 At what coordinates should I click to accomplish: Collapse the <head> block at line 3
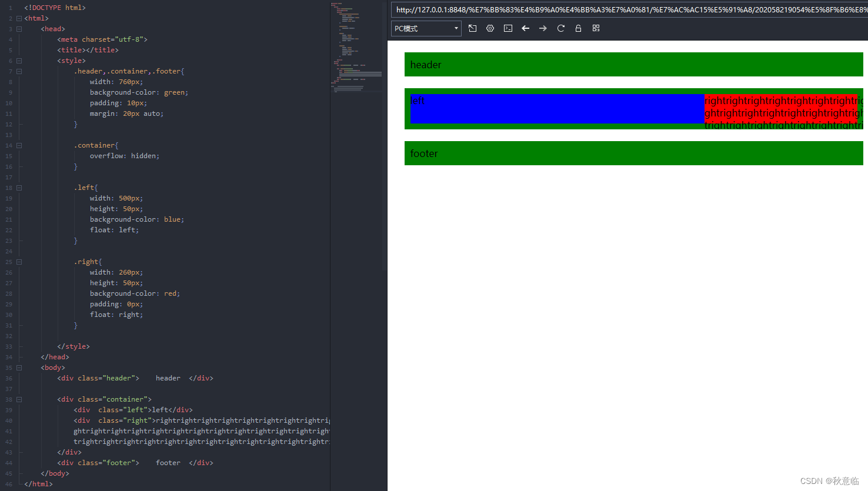click(x=19, y=29)
